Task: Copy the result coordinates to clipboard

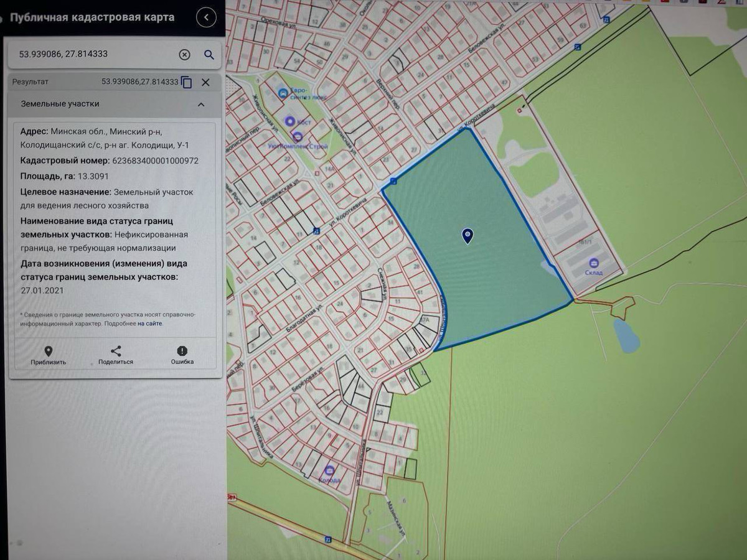Action: point(186,82)
